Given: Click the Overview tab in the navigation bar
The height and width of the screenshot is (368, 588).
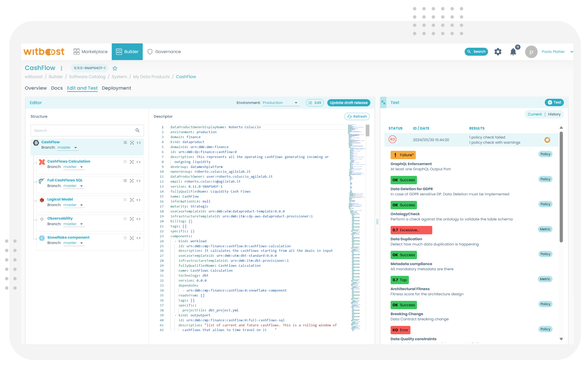Looking at the screenshot, I should point(36,88).
